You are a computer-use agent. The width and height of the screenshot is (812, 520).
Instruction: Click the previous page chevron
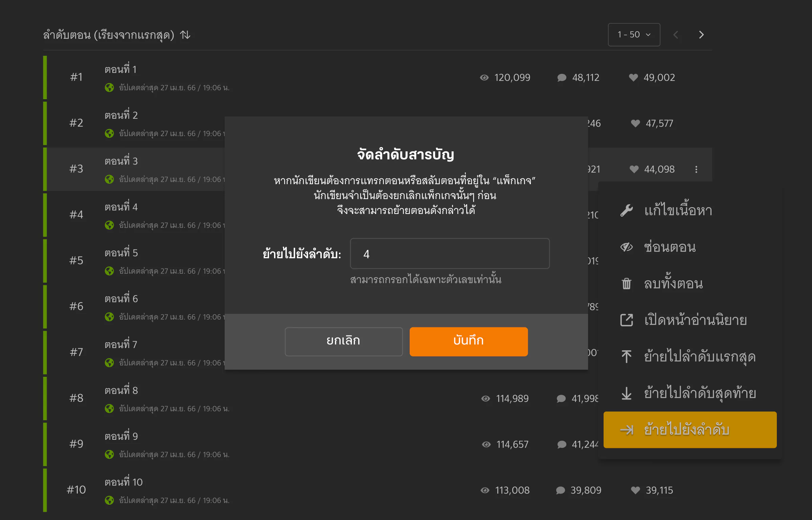tap(676, 35)
